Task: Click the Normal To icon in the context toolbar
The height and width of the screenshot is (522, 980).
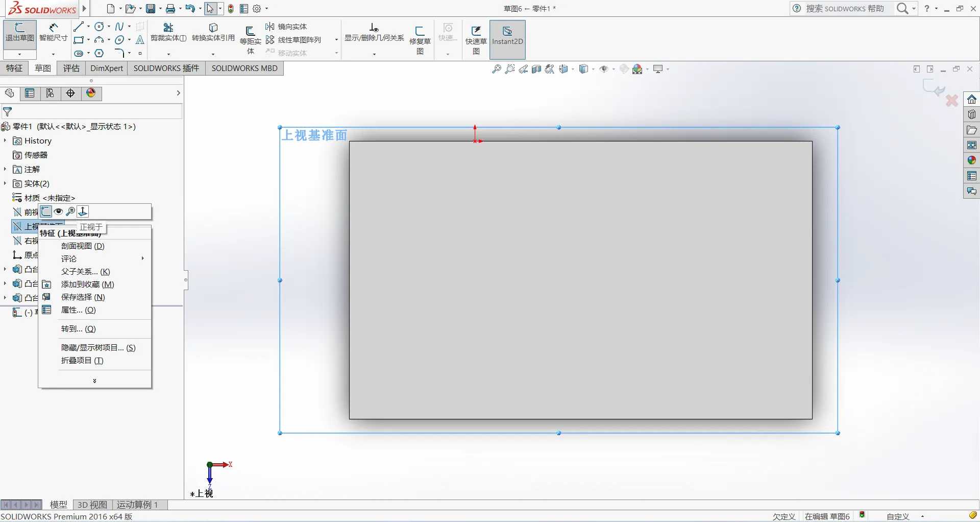Action: [x=83, y=211]
